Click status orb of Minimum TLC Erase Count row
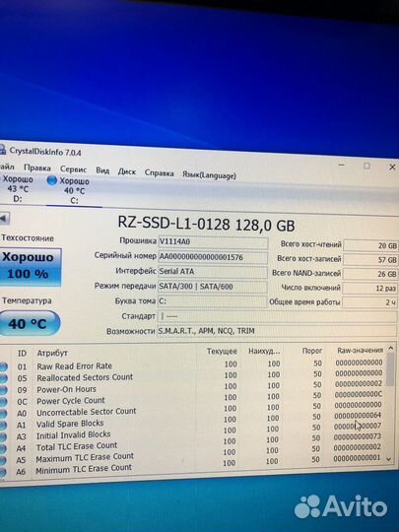Viewport: 399px width, 532px height. pos(3,472)
